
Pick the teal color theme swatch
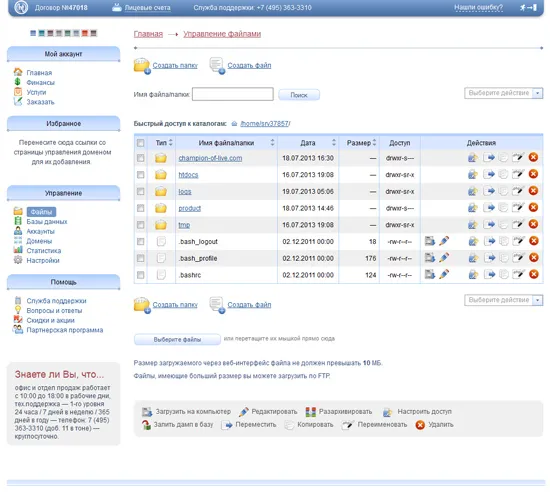pos(42,33)
